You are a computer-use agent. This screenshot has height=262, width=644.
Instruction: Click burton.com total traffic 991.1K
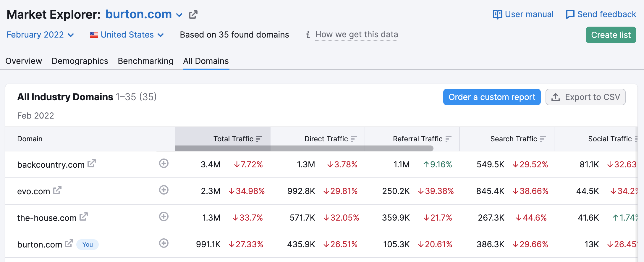click(x=208, y=244)
